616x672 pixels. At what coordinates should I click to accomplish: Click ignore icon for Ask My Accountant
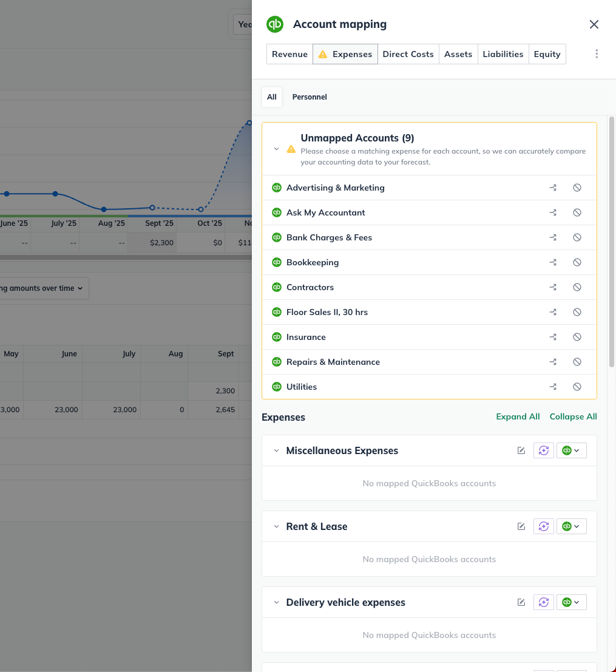[x=577, y=212]
